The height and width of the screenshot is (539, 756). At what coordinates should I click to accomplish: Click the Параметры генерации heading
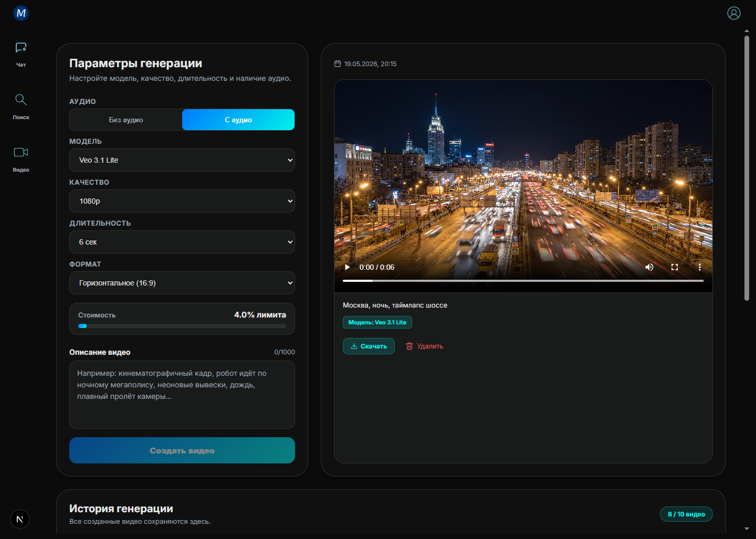pyautogui.click(x=135, y=64)
